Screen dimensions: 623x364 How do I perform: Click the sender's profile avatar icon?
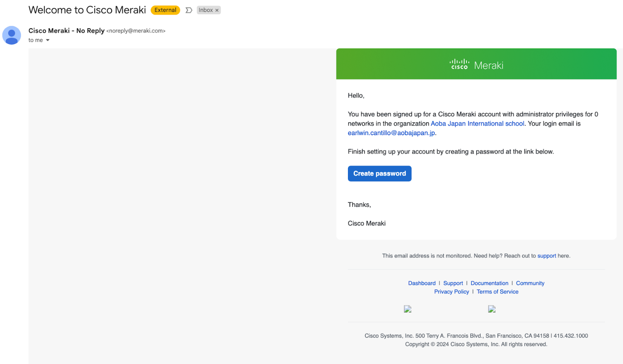click(11, 35)
